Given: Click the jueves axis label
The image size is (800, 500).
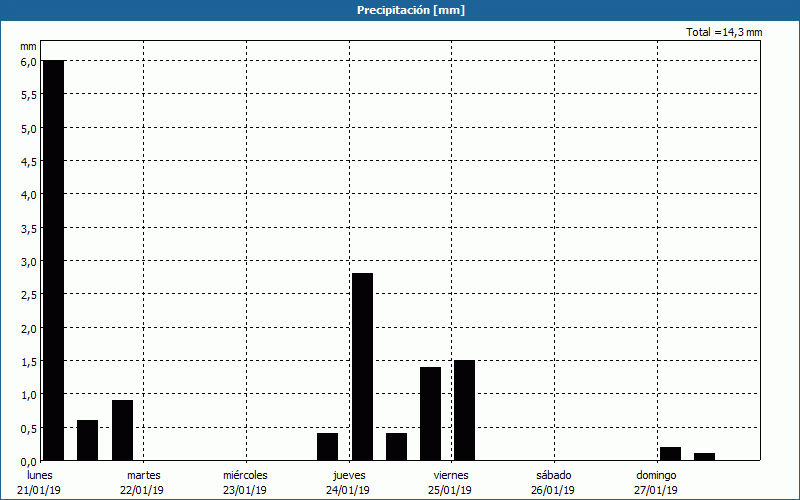Looking at the screenshot, I should (x=349, y=475).
